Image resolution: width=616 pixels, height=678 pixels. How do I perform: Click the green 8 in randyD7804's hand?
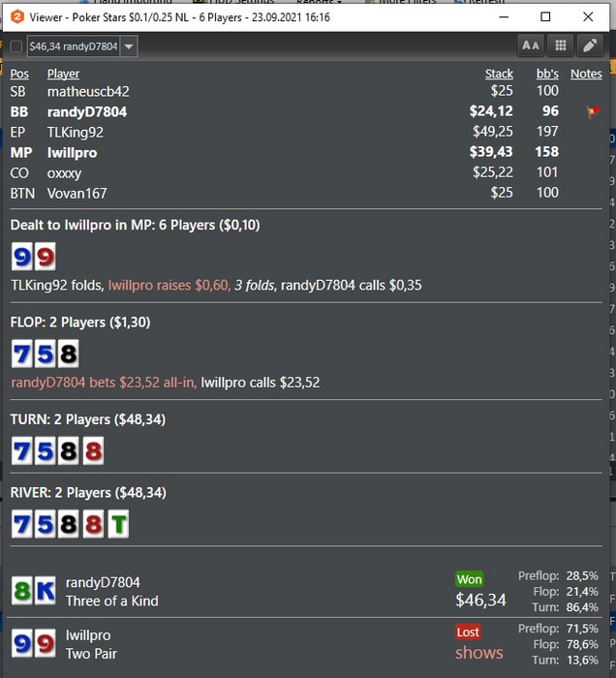[x=22, y=591]
